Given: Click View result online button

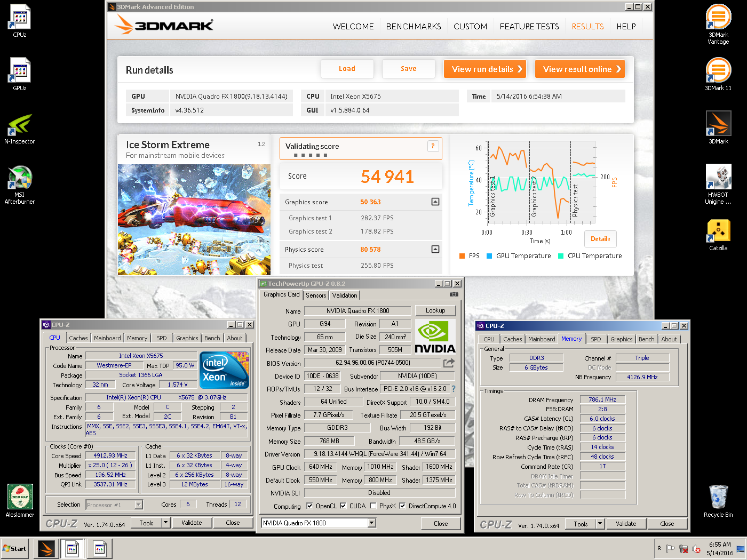Looking at the screenshot, I should (x=580, y=69).
